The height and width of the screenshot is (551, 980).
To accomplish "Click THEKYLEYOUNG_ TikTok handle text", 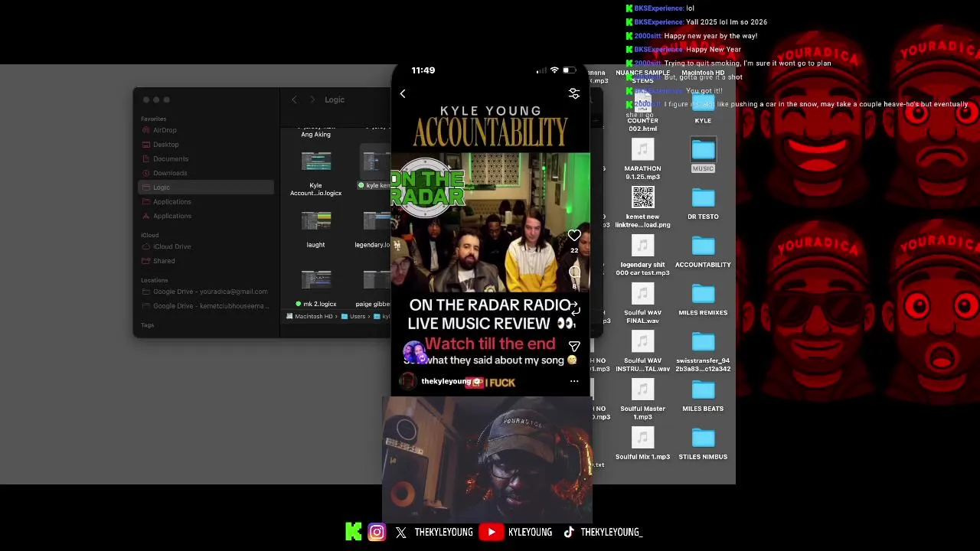I will (611, 532).
